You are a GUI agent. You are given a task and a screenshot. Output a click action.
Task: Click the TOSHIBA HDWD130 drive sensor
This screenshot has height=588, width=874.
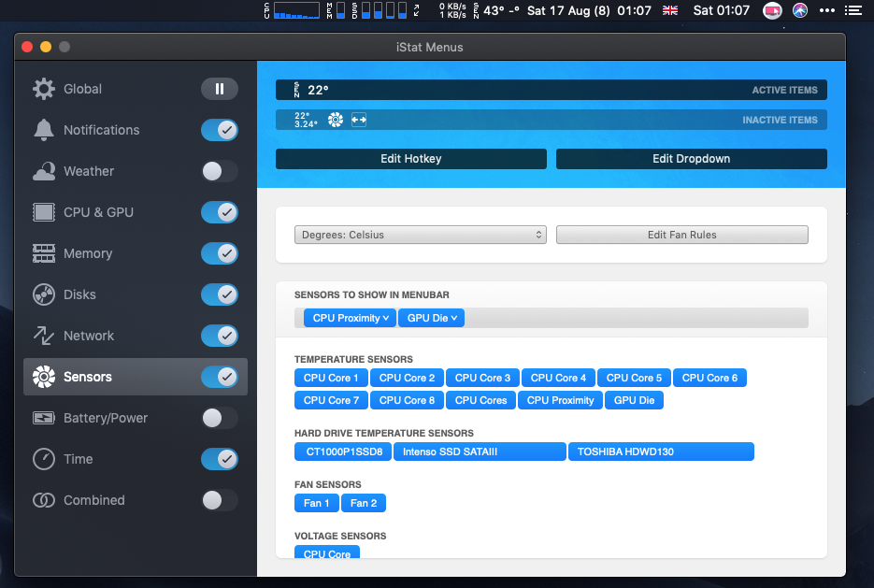click(661, 452)
